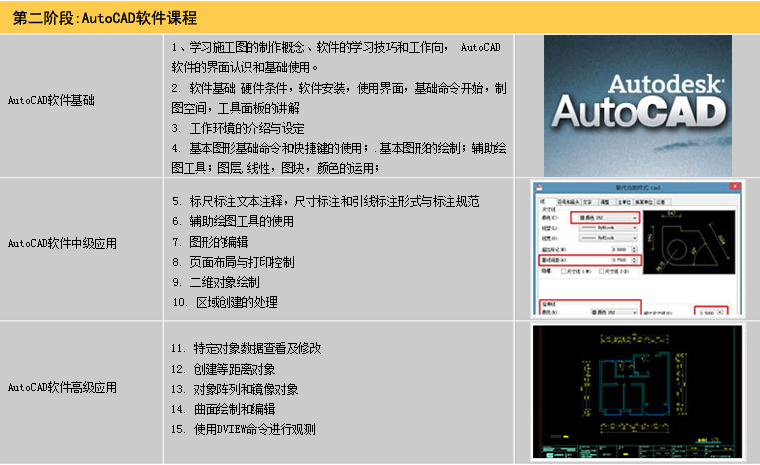Select the 线 tab in dialog
760x465 pixels.
click(545, 200)
